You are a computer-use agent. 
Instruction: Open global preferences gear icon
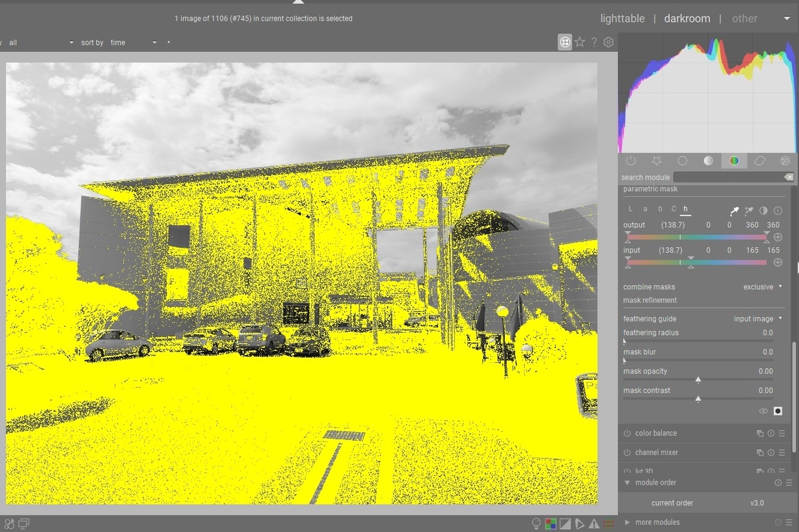(x=609, y=42)
